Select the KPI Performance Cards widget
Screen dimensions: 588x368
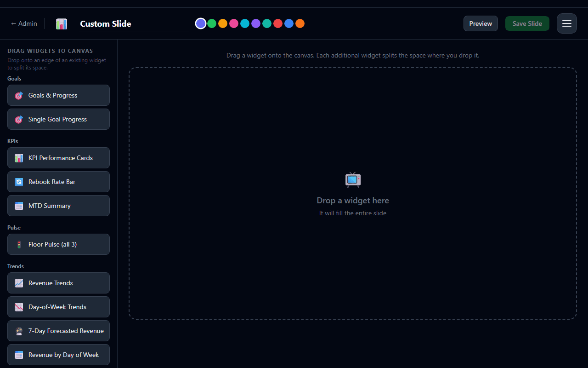click(x=58, y=158)
